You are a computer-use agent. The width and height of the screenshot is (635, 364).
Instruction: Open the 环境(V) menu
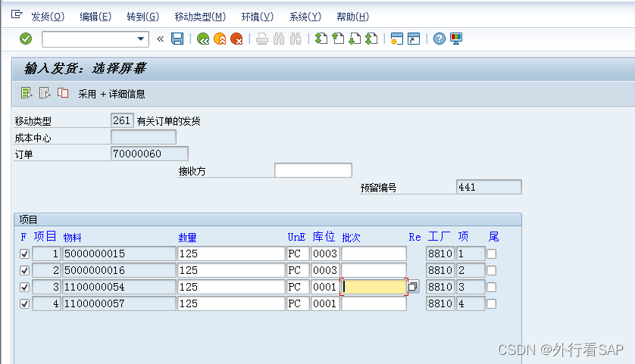pyautogui.click(x=257, y=17)
